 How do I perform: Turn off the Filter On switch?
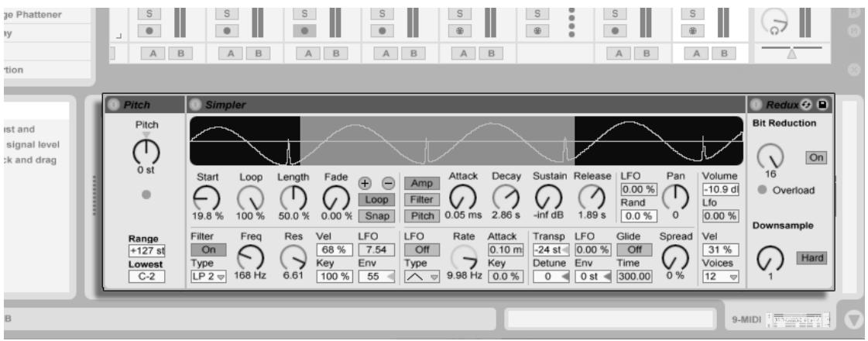point(208,250)
